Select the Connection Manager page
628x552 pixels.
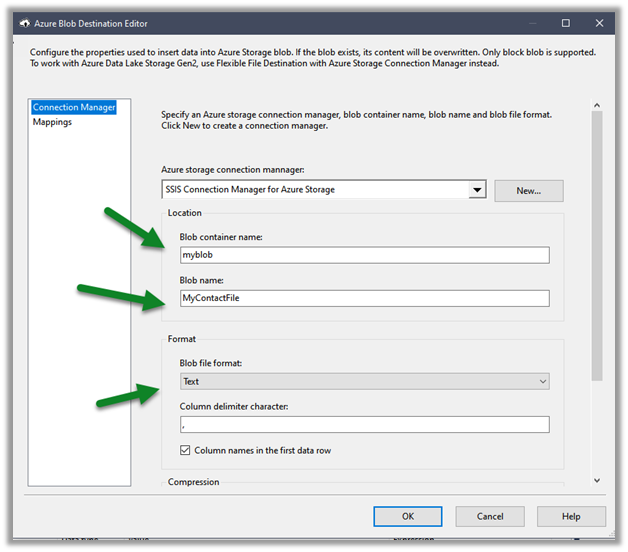(74, 107)
